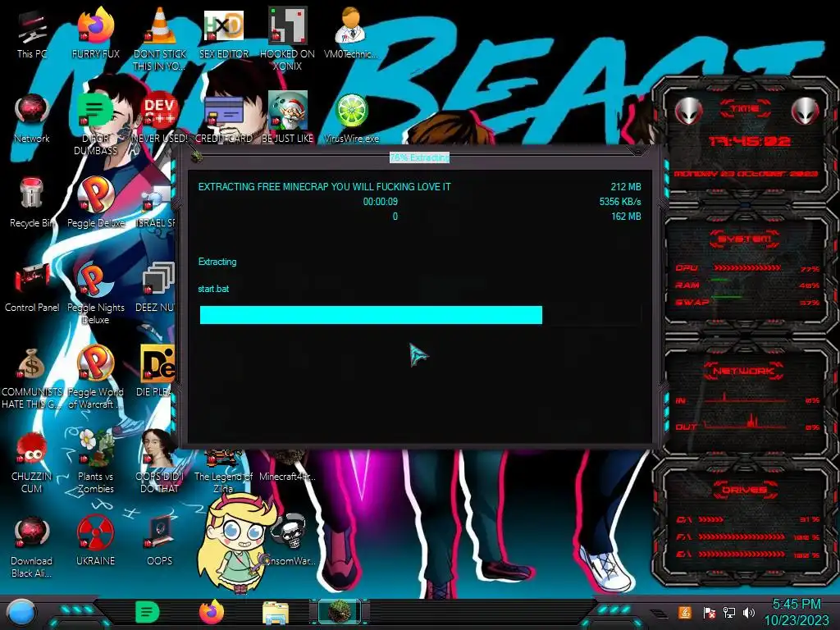The width and height of the screenshot is (840, 630).
Task: Open the volume speaker tray icon
Action: [749, 612]
